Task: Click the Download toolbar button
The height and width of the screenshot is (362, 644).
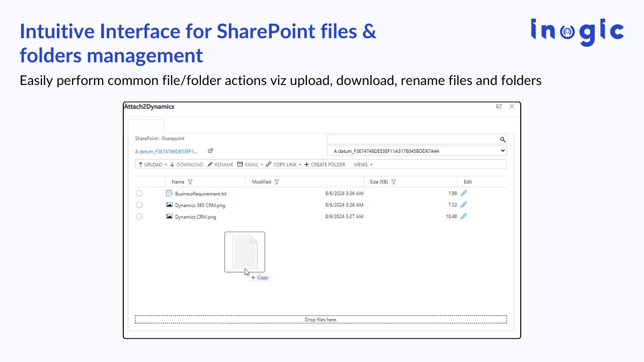Action: coord(187,164)
